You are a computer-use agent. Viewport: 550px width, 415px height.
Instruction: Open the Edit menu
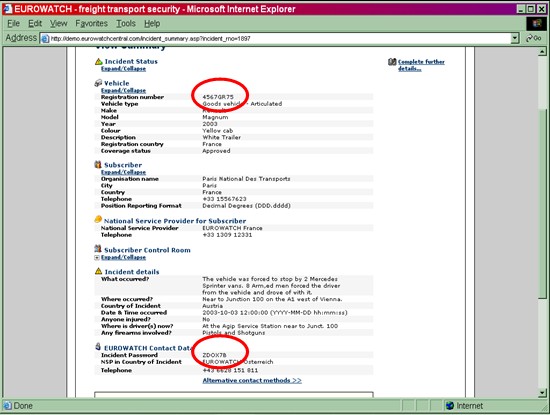[x=35, y=24]
